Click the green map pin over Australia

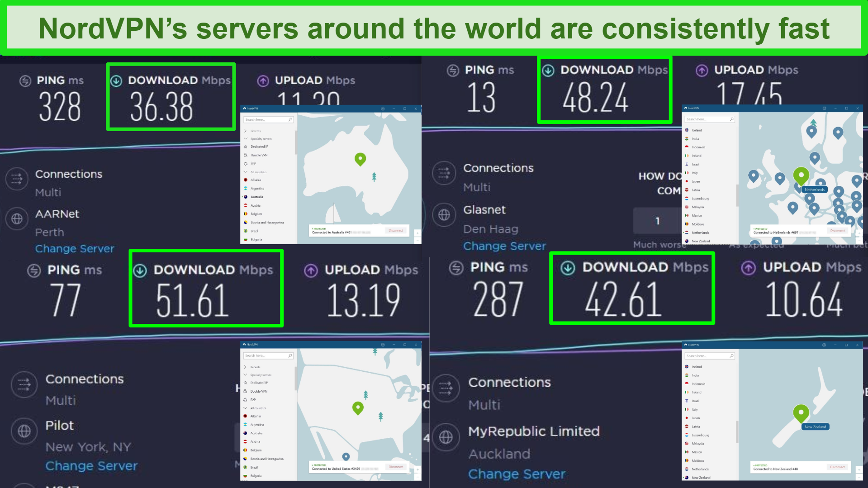(360, 159)
